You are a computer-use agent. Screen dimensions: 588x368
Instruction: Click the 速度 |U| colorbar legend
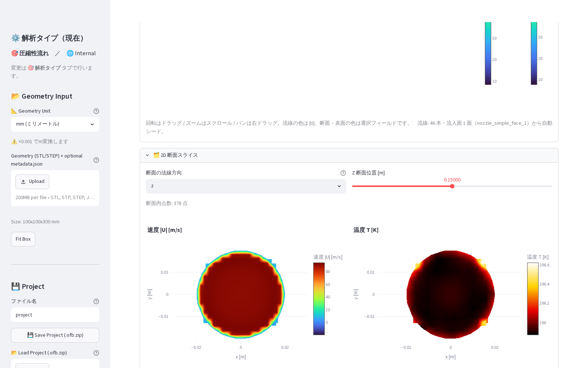point(319,299)
